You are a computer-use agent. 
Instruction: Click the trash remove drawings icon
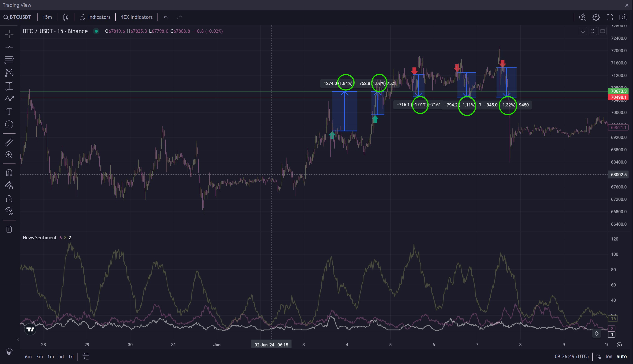pyautogui.click(x=9, y=229)
